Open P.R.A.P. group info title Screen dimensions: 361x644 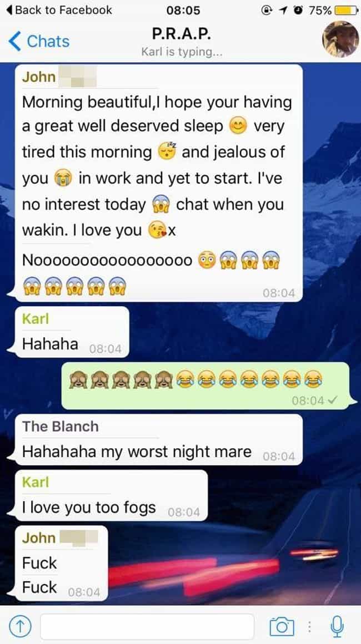tap(181, 34)
